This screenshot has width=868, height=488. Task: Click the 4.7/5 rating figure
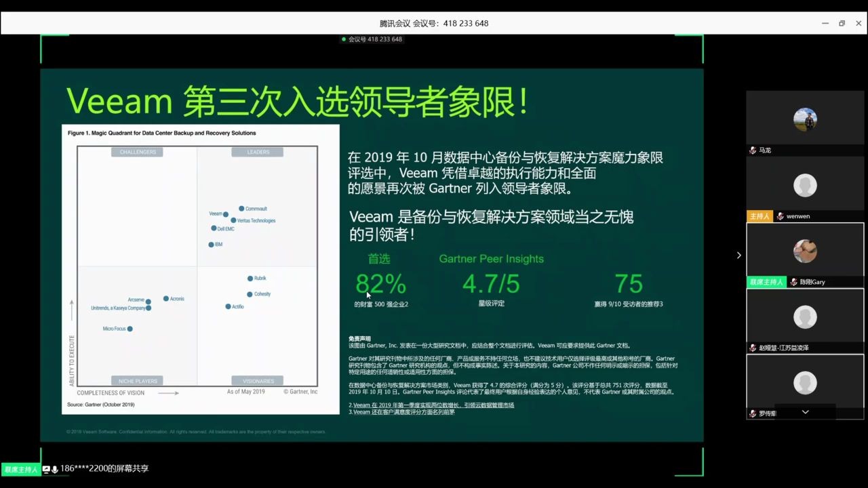click(x=491, y=283)
